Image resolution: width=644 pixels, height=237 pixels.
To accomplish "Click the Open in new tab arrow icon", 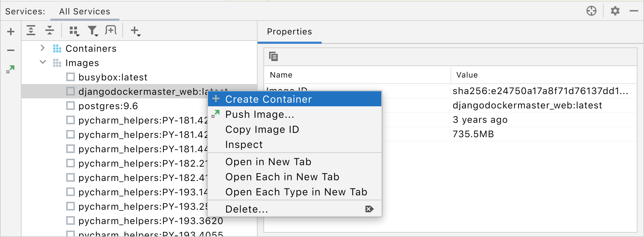I will 10,69.
